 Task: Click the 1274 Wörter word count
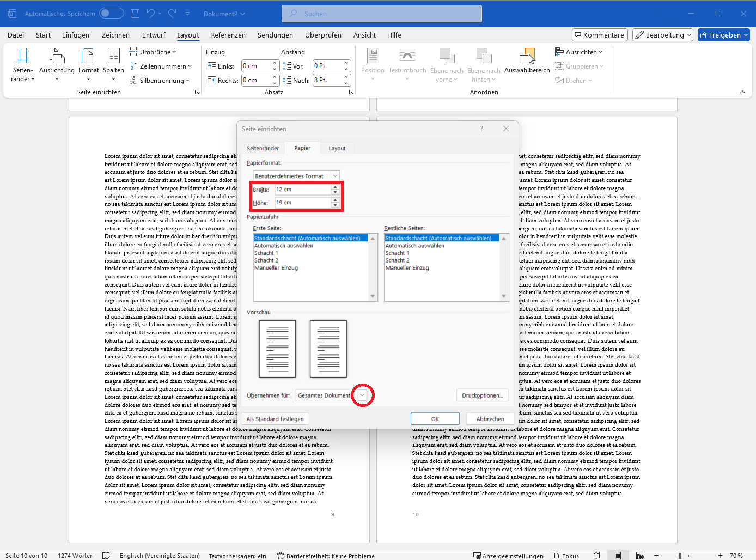75,556
